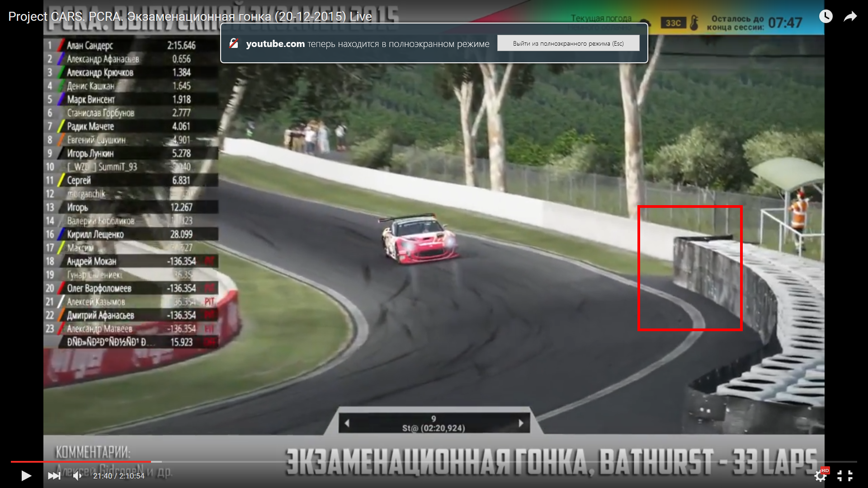
Task: Click the left arrow of St@ driver selector
Action: coord(347,423)
